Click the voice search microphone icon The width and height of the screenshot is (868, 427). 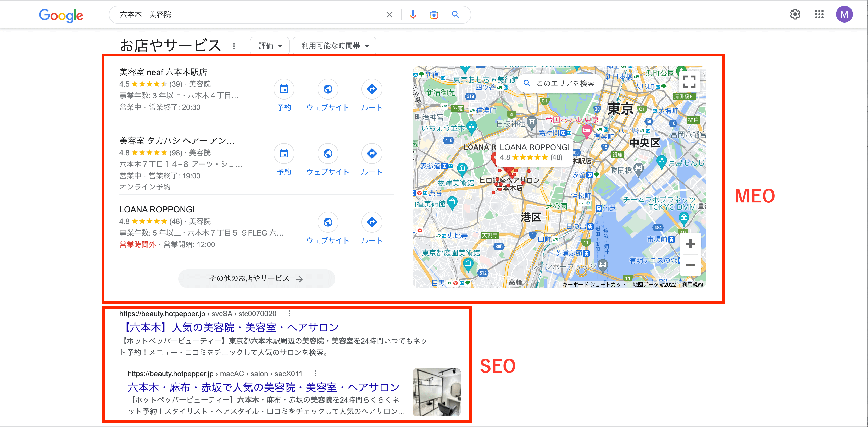coord(413,15)
